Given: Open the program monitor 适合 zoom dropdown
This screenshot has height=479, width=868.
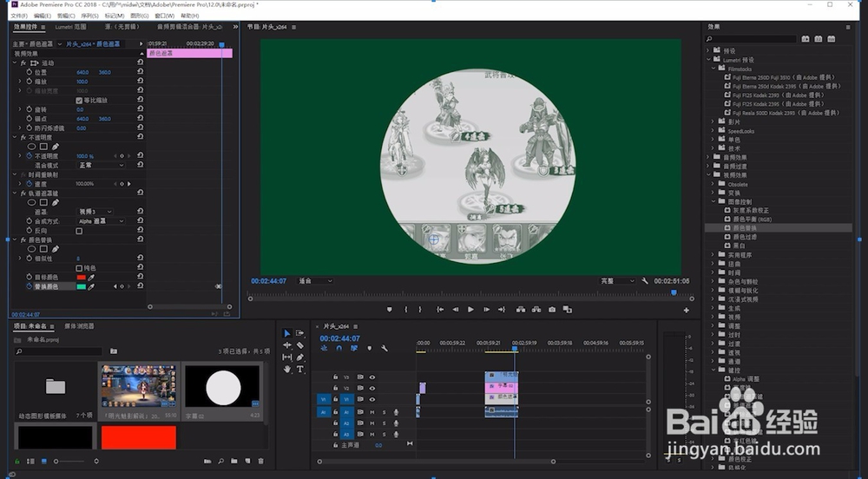Looking at the screenshot, I should pyautogui.click(x=316, y=281).
